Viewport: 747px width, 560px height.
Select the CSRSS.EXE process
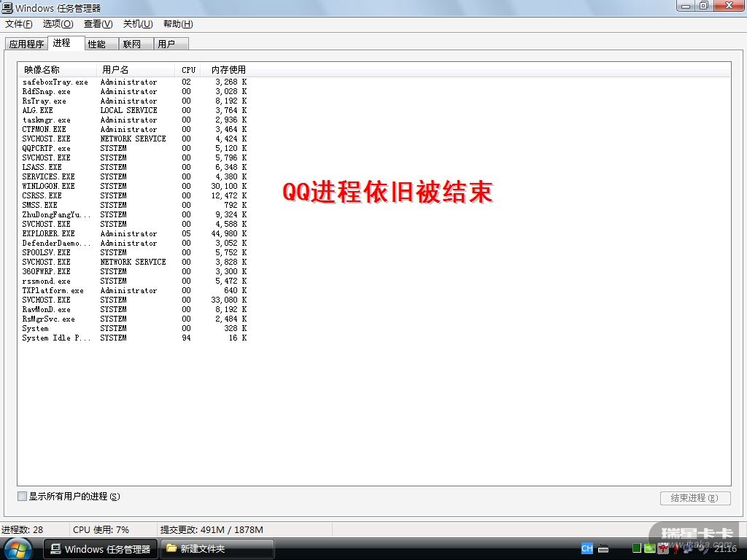click(134, 195)
